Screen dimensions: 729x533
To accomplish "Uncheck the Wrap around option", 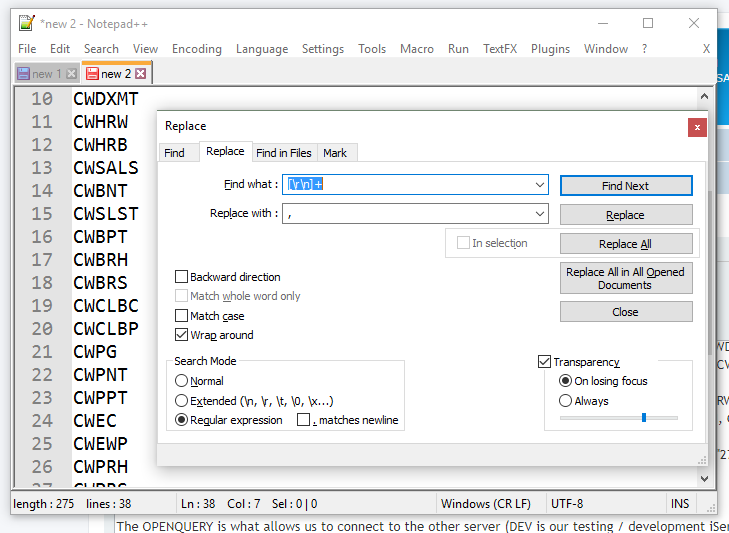I will click(182, 335).
